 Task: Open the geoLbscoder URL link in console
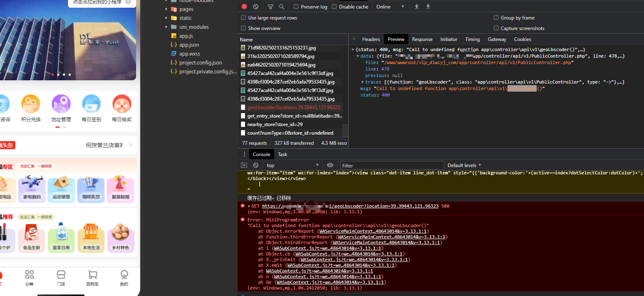click(x=350, y=206)
